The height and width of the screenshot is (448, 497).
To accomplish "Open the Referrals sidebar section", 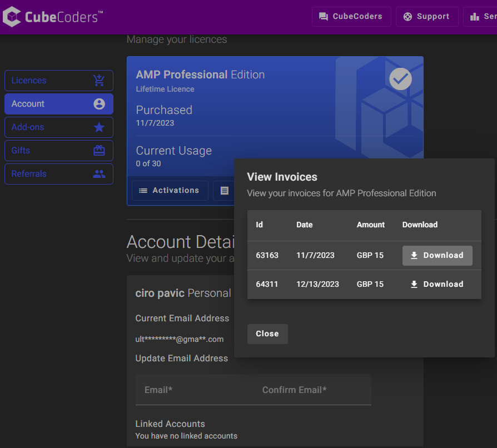I will pos(59,174).
